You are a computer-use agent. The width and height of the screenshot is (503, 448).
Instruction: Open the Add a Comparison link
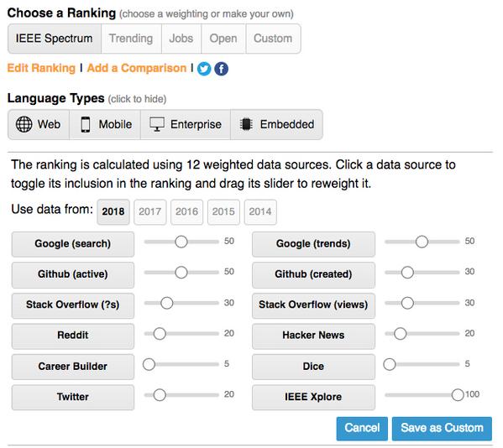point(137,68)
